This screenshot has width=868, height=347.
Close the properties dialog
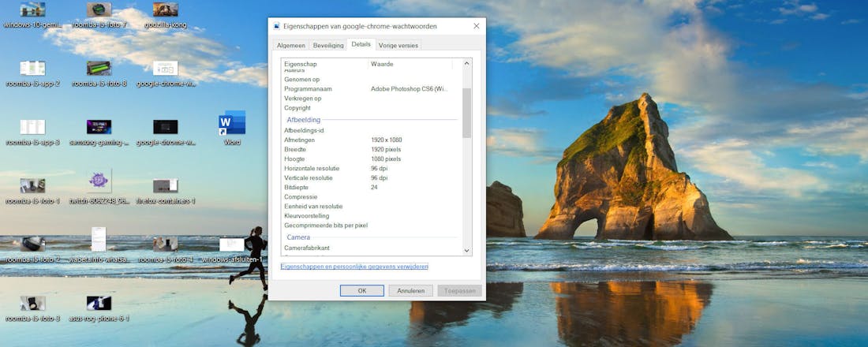click(x=476, y=26)
